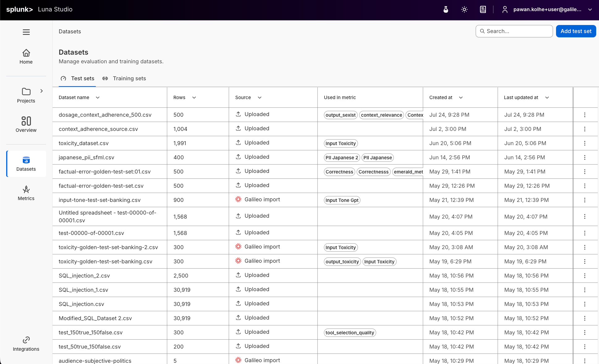Open row actions for SQL_injection.csv

[585, 304]
